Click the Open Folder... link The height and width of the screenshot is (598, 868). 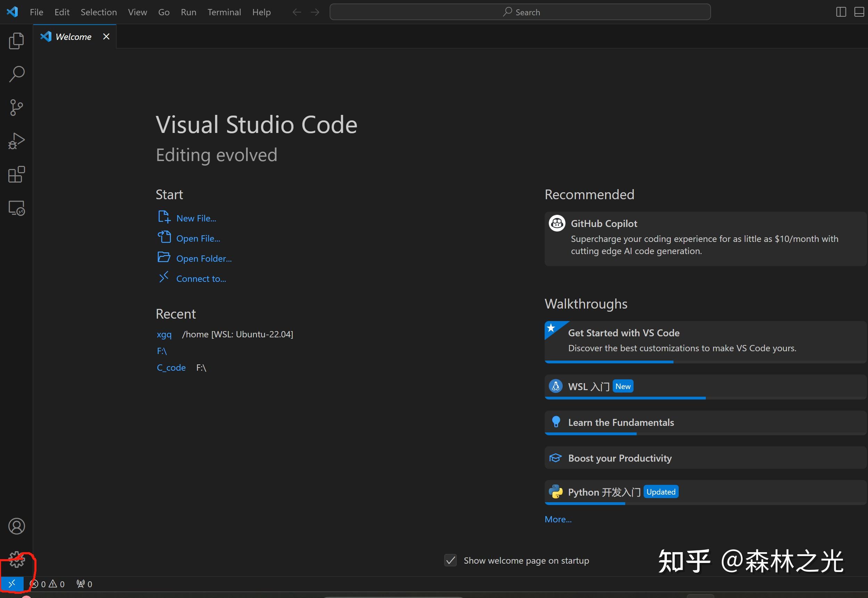(204, 259)
